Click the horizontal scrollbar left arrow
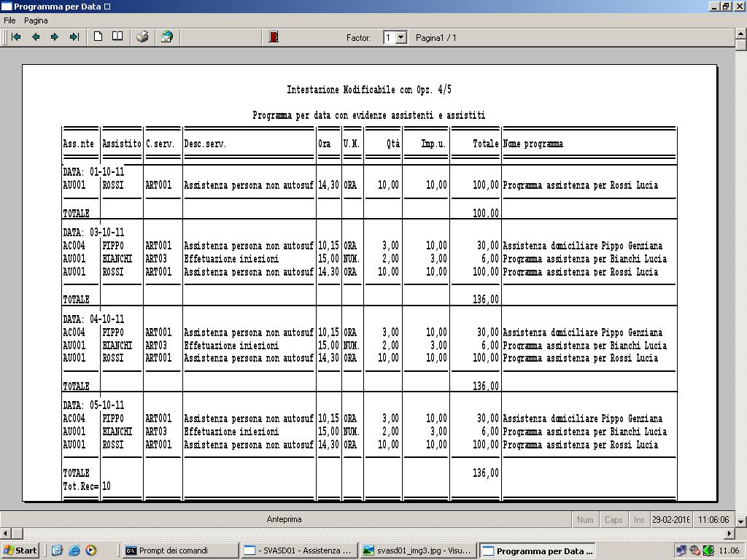The image size is (747, 560). click(5, 533)
